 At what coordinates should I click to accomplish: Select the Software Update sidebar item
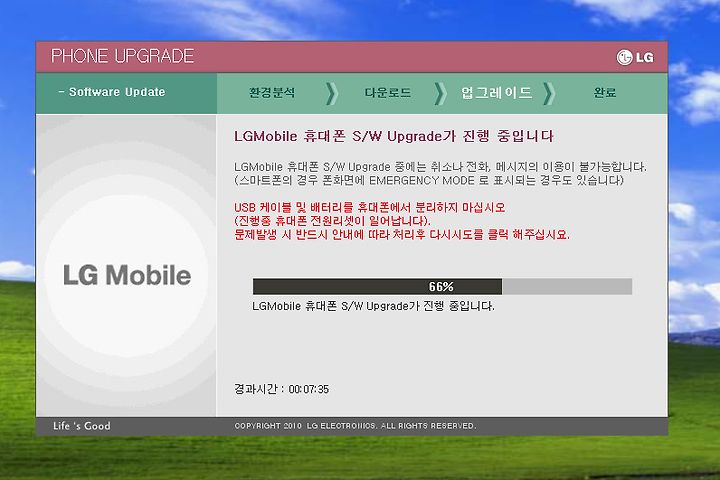[x=112, y=92]
